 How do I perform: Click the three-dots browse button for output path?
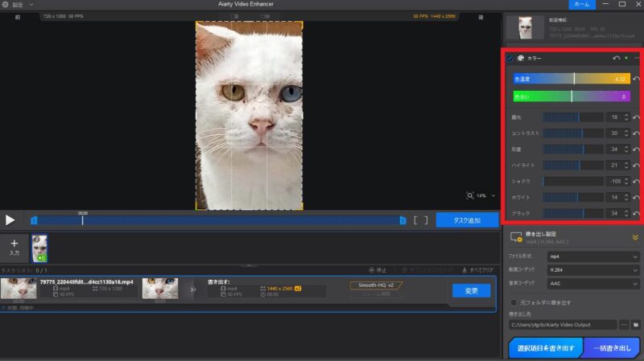(x=624, y=324)
